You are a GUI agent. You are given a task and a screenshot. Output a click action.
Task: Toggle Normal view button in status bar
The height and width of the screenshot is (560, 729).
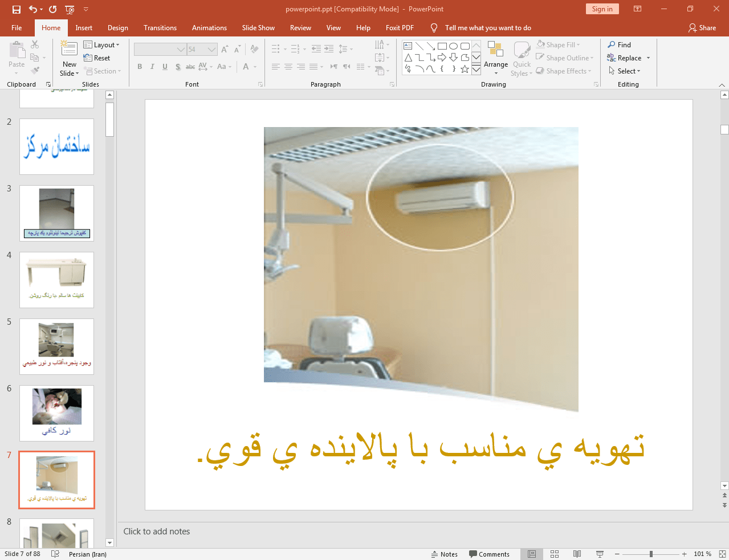point(531,554)
